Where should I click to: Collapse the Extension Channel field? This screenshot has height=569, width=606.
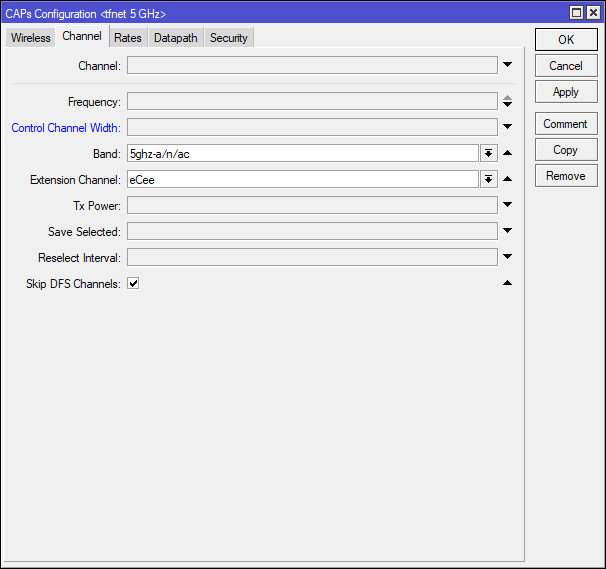click(x=507, y=179)
